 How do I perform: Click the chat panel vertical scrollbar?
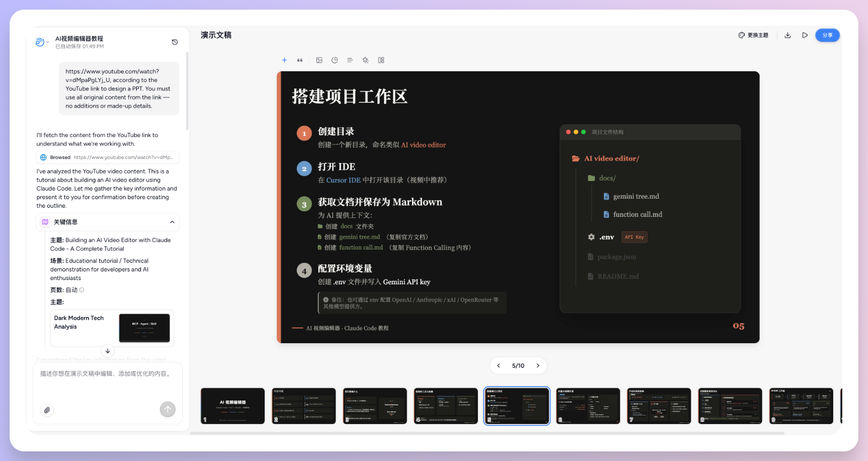pyautogui.click(x=187, y=91)
